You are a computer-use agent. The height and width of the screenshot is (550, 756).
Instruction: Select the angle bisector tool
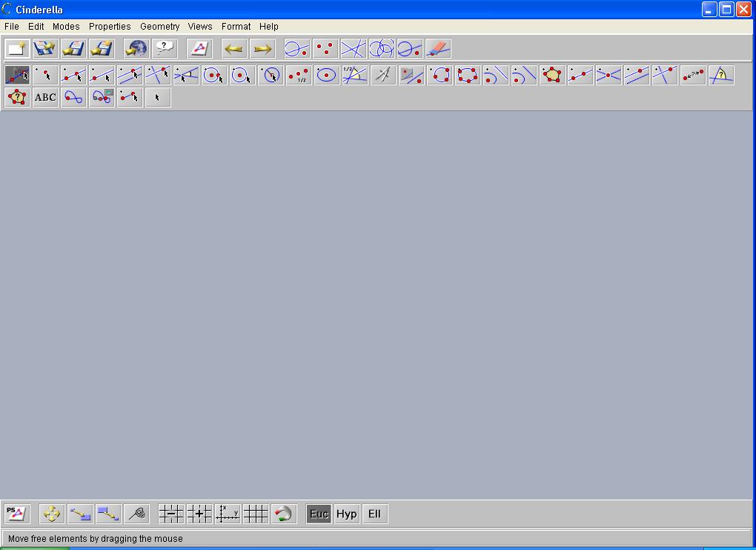[355, 75]
